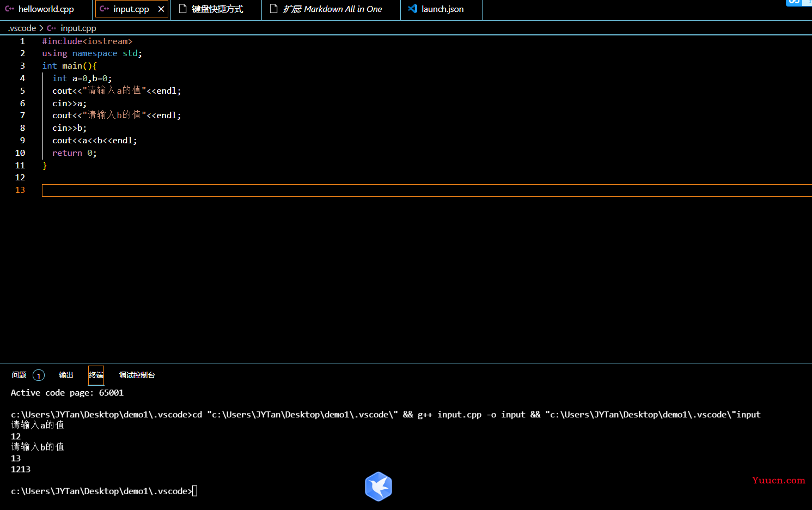Click the cout line prompting 请输入a的值

click(117, 91)
